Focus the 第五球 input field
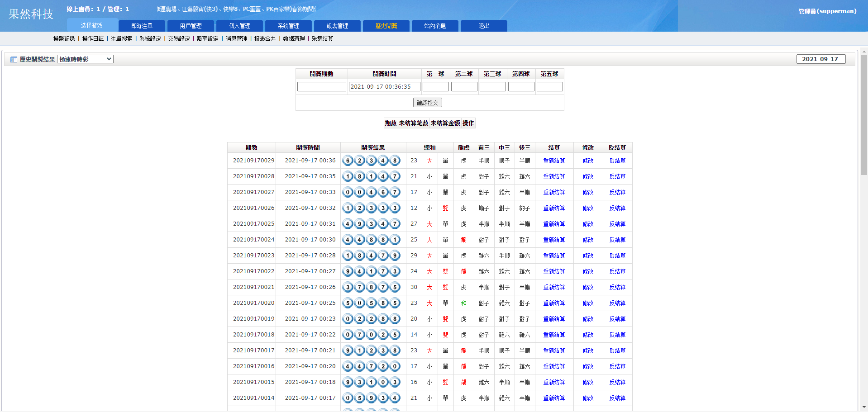The width and height of the screenshot is (868, 412). coord(550,86)
